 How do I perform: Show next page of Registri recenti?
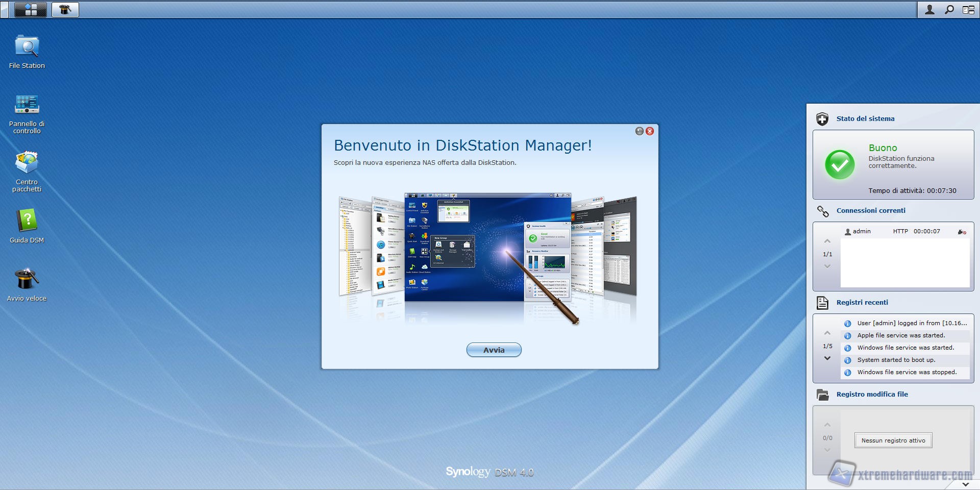827,358
